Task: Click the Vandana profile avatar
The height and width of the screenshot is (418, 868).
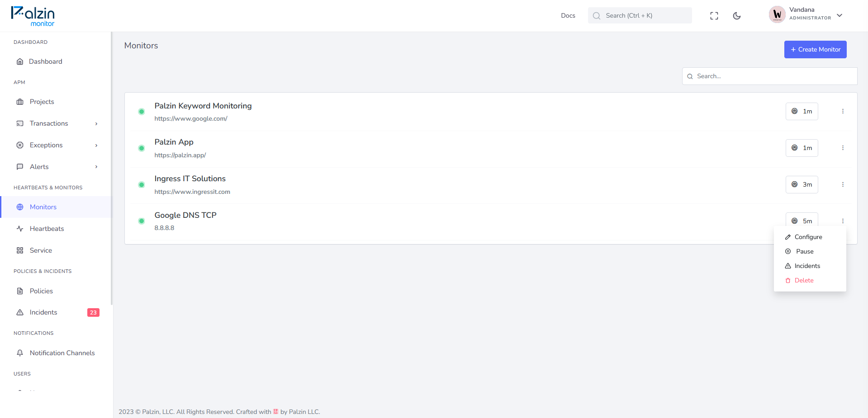Action: pyautogui.click(x=777, y=14)
